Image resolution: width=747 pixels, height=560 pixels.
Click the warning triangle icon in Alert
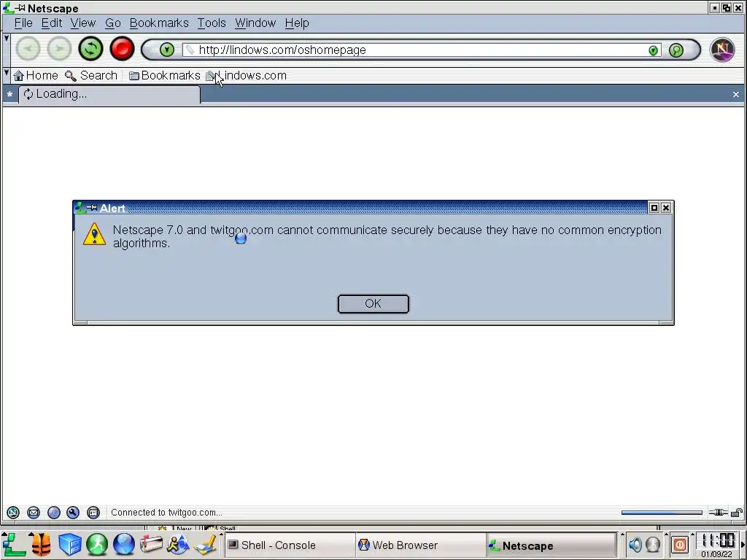[94, 234]
